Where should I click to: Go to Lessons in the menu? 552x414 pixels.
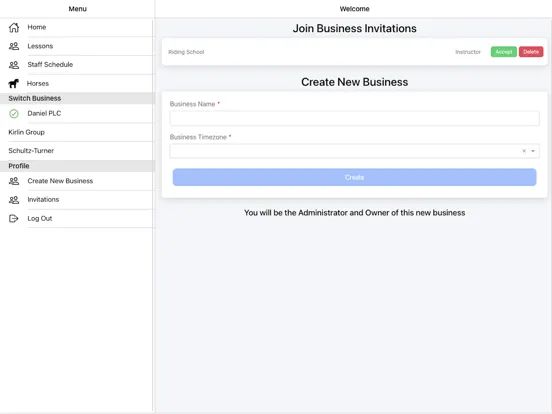tap(77, 46)
